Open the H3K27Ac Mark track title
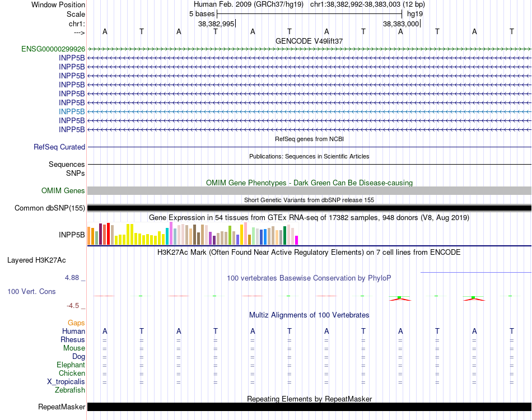The image size is (532, 420). coord(309,253)
